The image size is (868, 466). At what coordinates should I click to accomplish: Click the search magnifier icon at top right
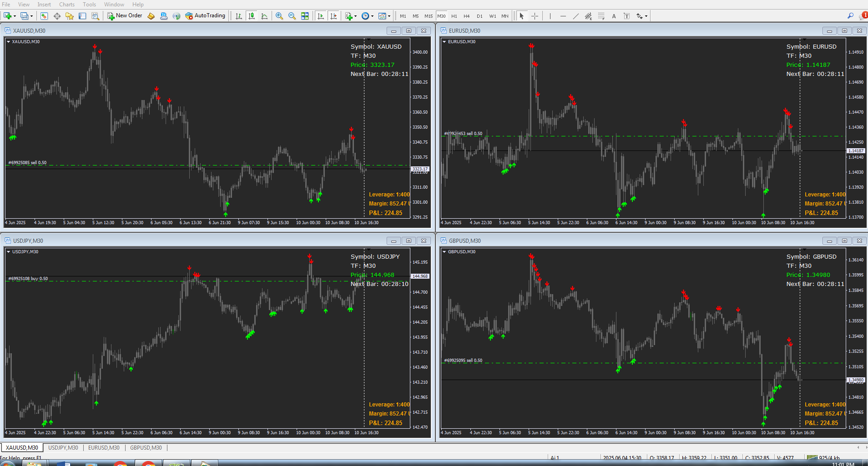[x=850, y=16]
